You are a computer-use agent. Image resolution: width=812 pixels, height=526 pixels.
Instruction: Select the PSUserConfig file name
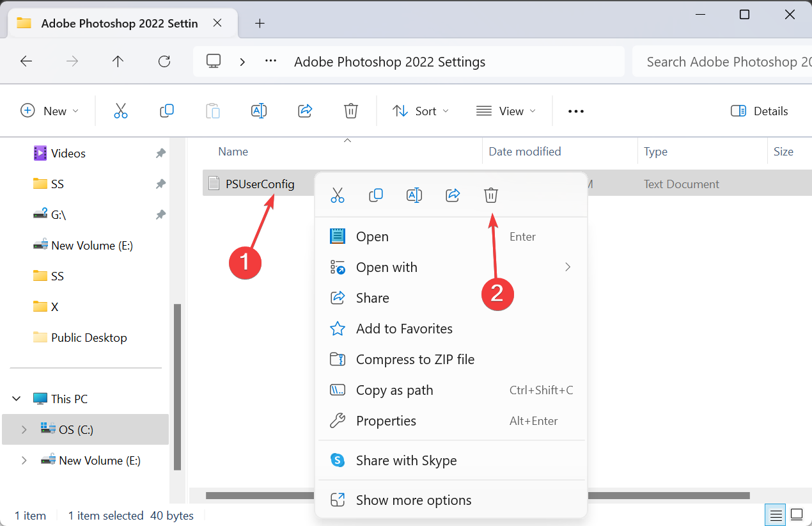click(x=260, y=184)
